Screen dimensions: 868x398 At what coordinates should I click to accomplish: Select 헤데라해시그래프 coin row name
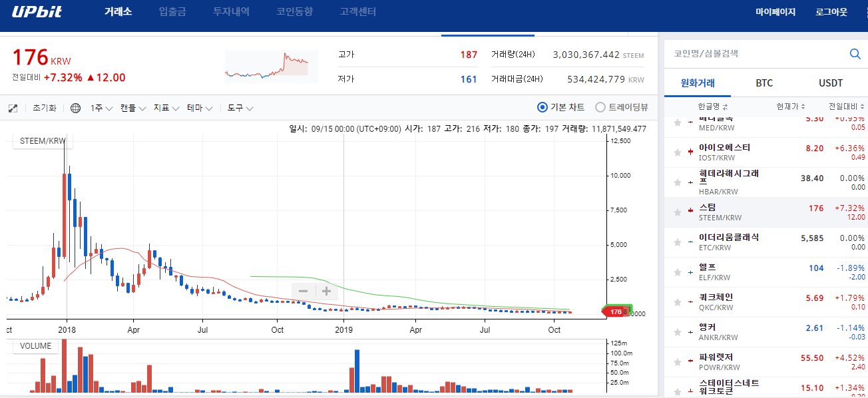tap(729, 177)
